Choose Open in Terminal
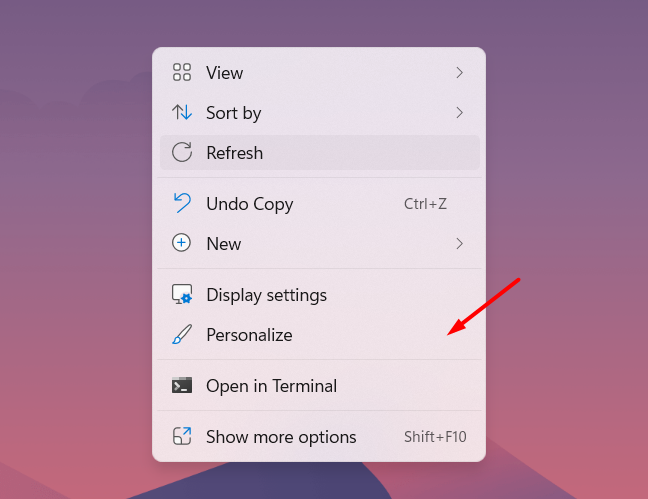 coord(319,386)
